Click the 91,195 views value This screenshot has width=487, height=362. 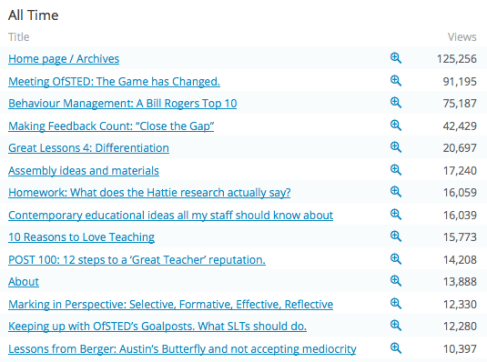pyautogui.click(x=460, y=82)
